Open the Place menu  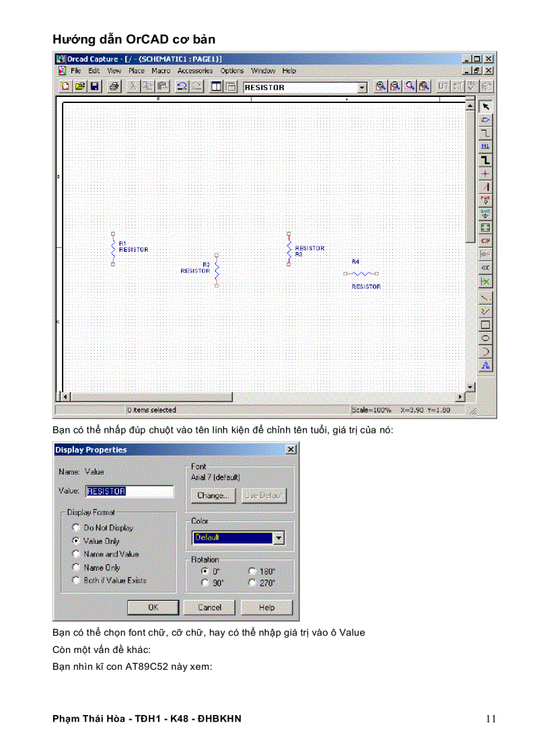[x=137, y=71]
